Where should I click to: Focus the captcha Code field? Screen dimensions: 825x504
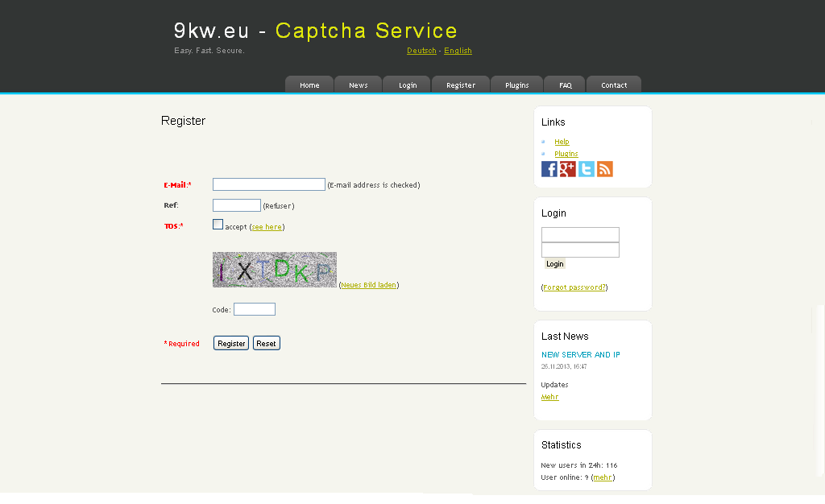coord(255,309)
